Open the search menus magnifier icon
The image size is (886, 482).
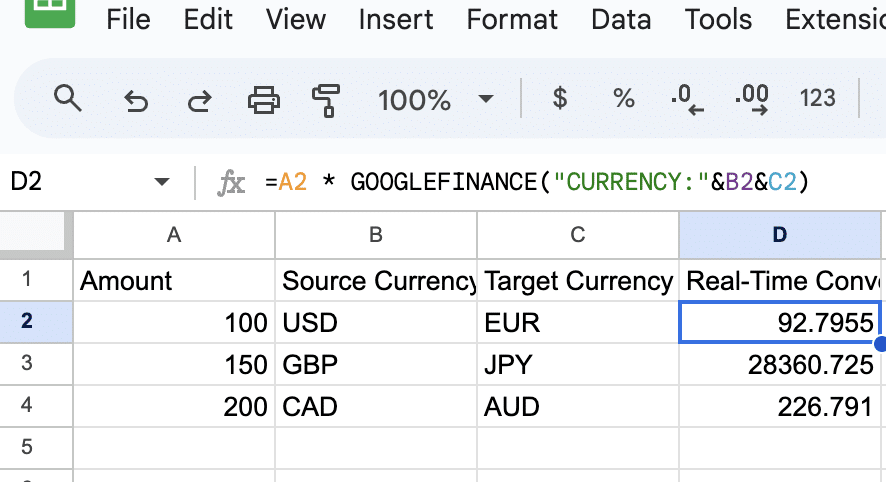coord(68,99)
